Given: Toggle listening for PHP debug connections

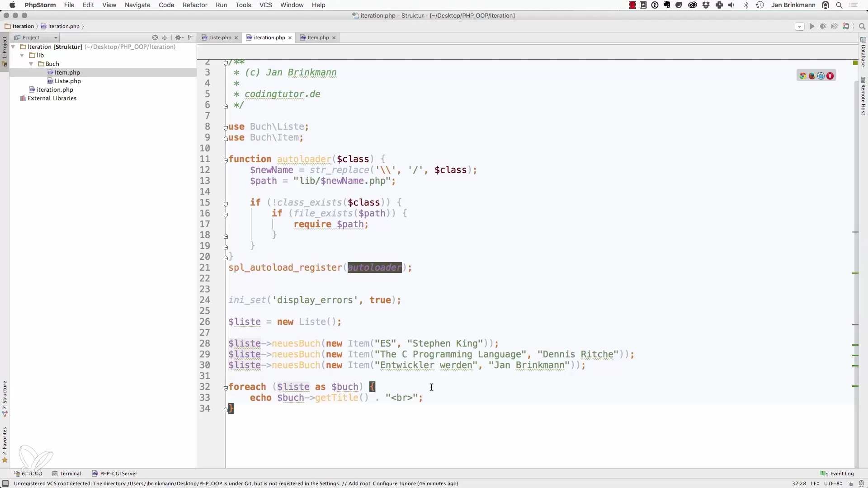Looking at the screenshot, I should coord(846,26).
